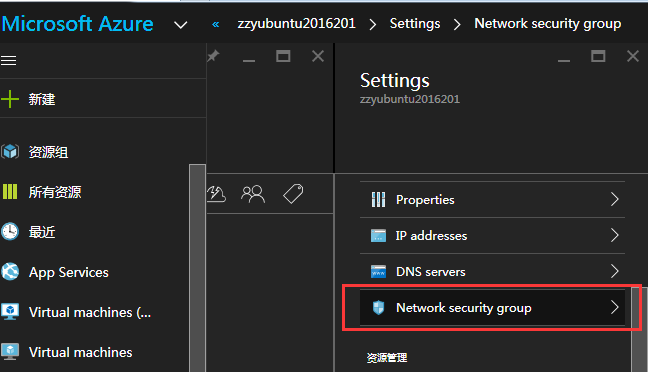The image size is (648, 372).
Task: Pin the blade with pin icon
Action: click(x=213, y=56)
